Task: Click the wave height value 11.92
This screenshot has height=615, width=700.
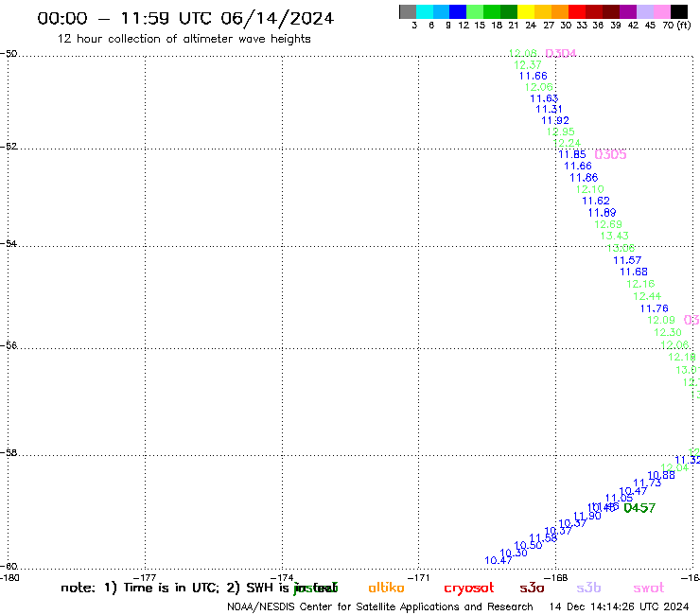Action: pos(555,120)
